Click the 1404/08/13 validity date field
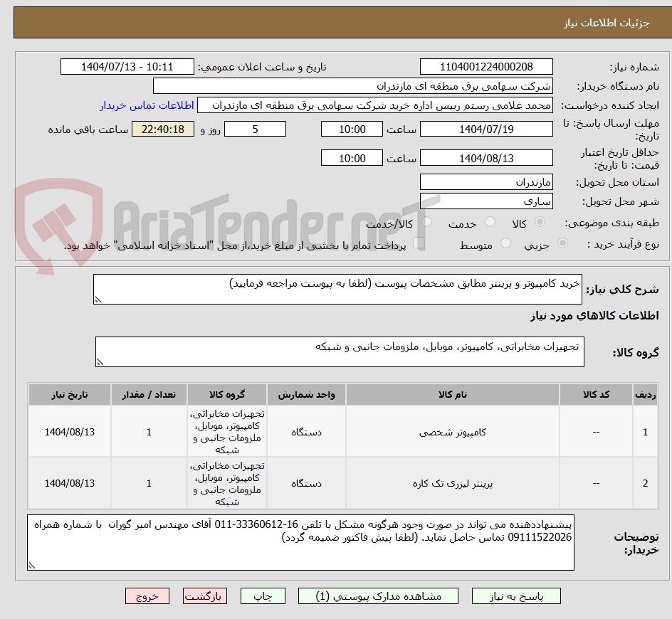 (486, 157)
